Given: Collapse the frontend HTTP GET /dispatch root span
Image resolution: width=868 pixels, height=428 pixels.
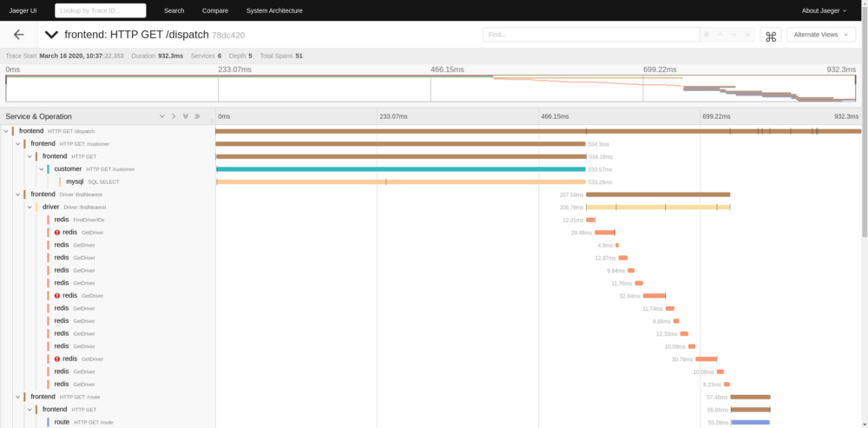Looking at the screenshot, I should click(x=6, y=131).
